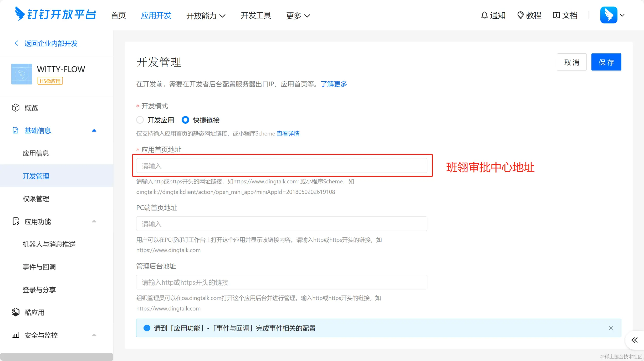Collapse the 基础信息 sidebar section
This screenshot has height=361, width=644.
pyautogui.click(x=94, y=131)
